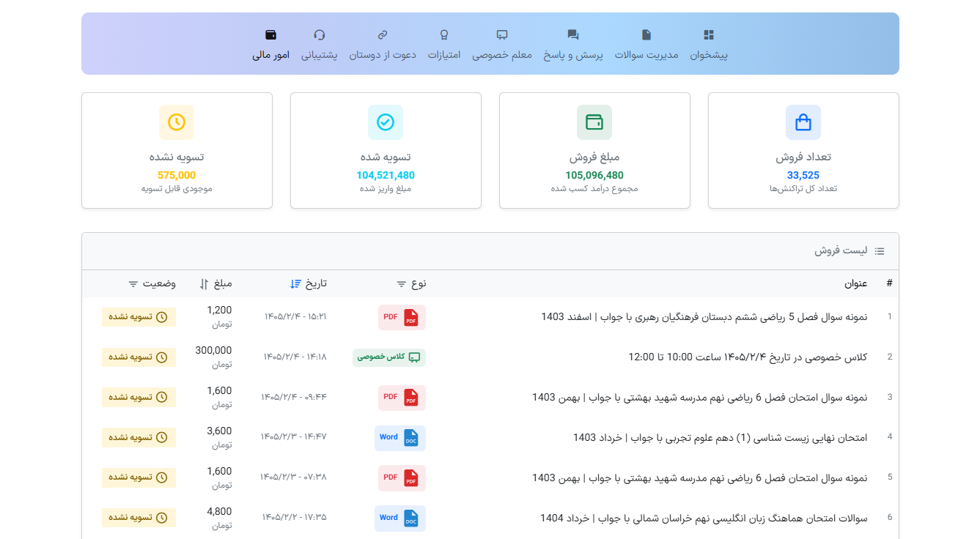Viewport: 980px width, 539px height.
Task: Click the 105,096,480 sales amount value
Action: coord(594,175)
